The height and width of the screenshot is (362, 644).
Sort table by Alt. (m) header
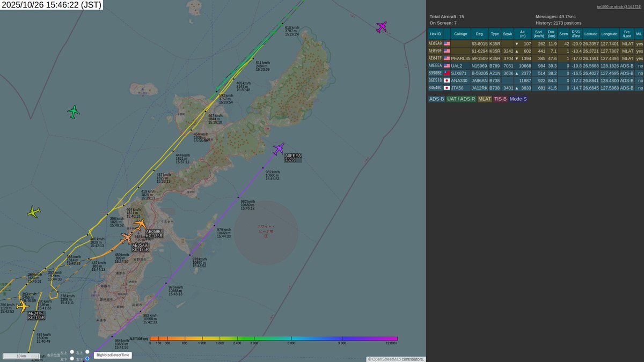pyautogui.click(x=523, y=33)
